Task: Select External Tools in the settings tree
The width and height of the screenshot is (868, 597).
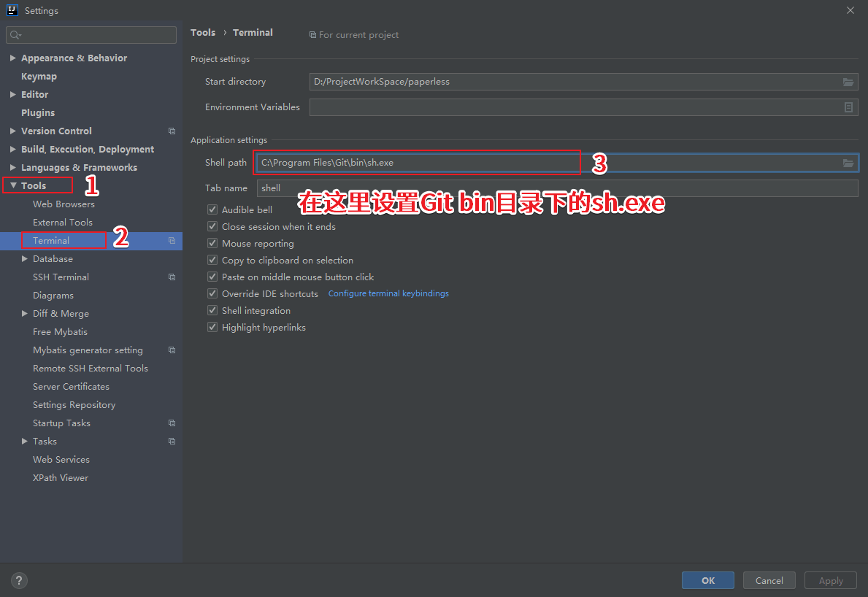Action: click(x=63, y=223)
